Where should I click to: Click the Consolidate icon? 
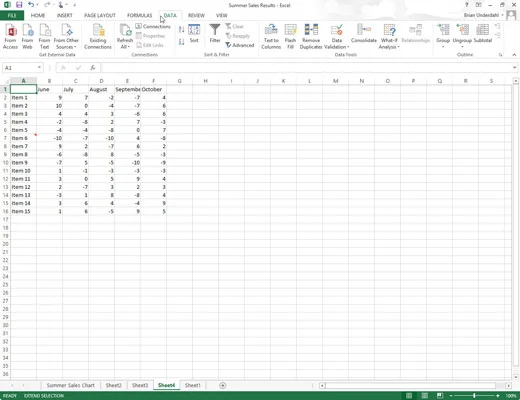coord(364,34)
